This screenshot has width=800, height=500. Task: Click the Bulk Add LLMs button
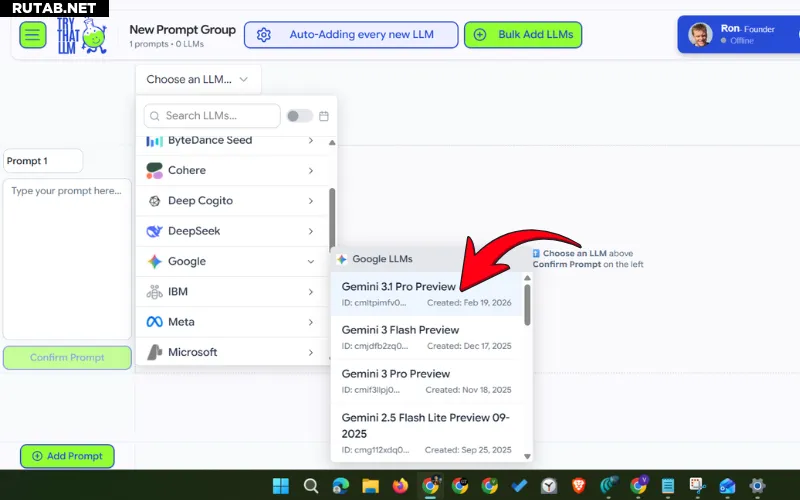522,35
